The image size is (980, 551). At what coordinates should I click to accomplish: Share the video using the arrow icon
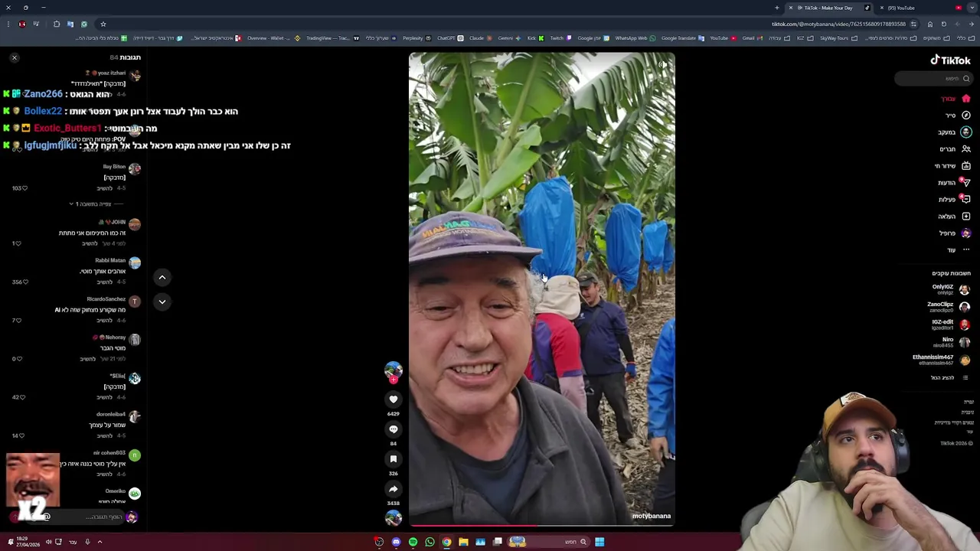394,489
